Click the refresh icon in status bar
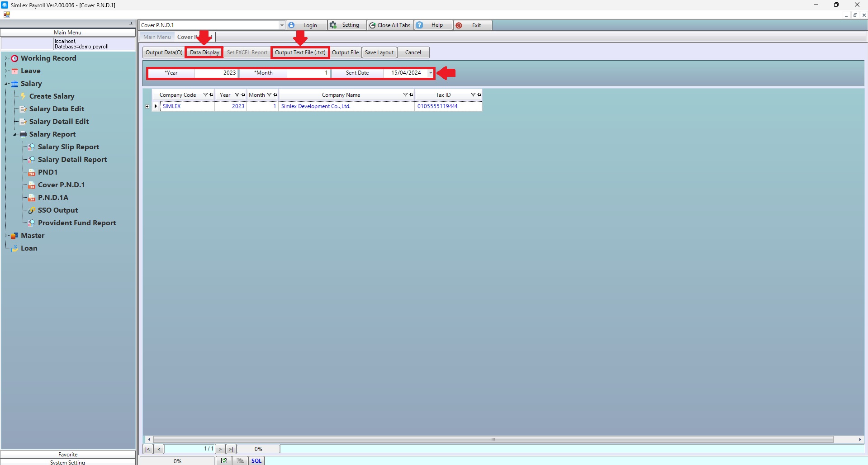The width and height of the screenshot is (868, 465). coord(224,461)
